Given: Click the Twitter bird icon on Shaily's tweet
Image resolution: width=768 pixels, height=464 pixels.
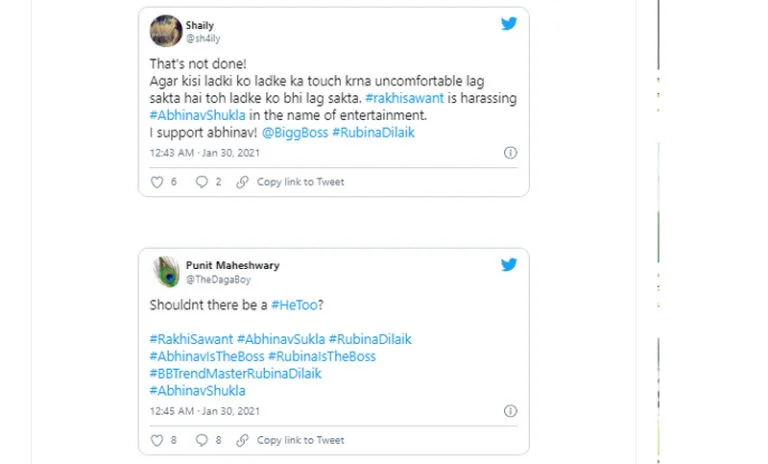Looking at the screenshot, I should [509, 24].
